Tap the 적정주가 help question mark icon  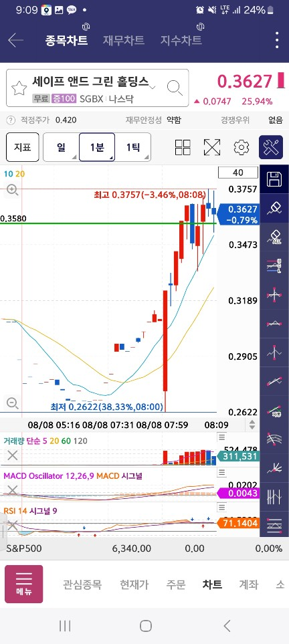point(11,120)
